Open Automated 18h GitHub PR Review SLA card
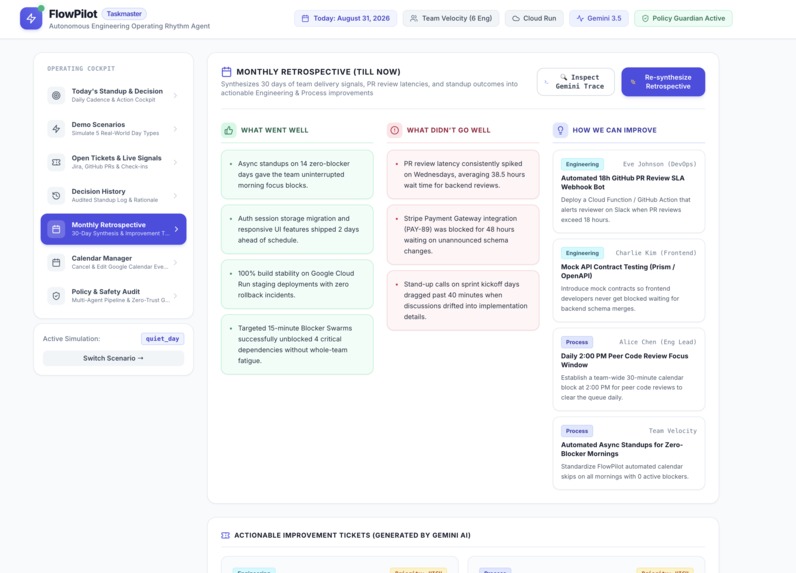The width and height of the screenshot is (796, 573). pos(629,191)
